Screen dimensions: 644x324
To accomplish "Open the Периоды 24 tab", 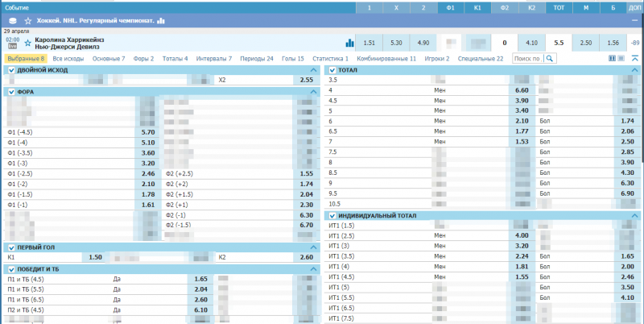I will [258, 59].
